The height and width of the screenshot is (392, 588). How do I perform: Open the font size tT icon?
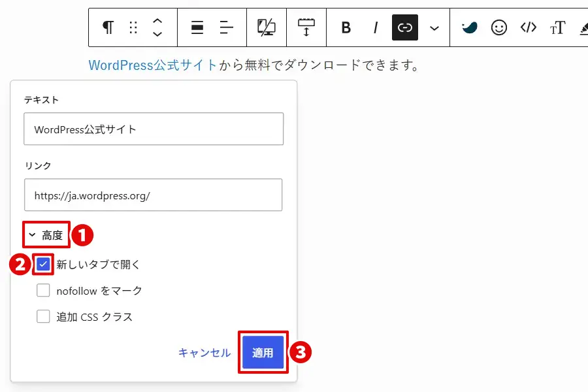coord(558,27)
